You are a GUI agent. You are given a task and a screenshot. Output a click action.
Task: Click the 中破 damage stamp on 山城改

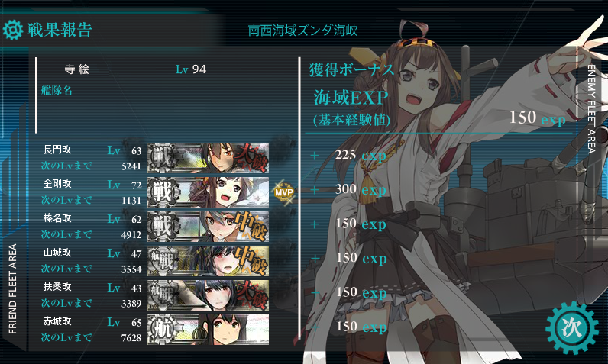[253, 261]
